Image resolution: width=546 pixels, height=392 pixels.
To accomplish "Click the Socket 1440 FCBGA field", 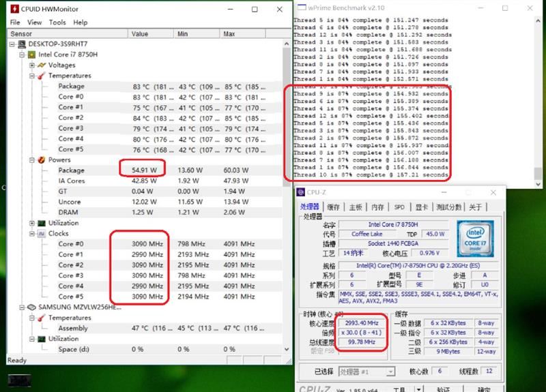I will tap(393, 243).
